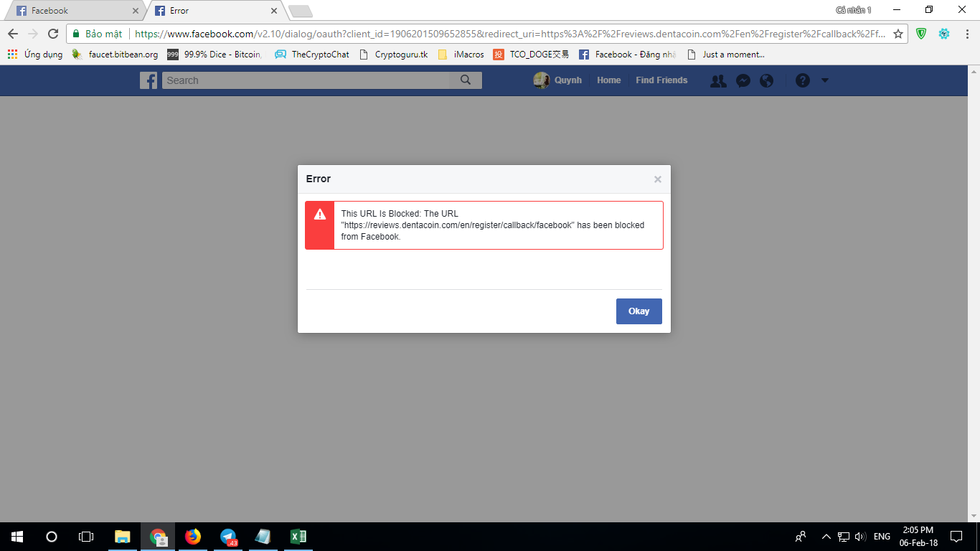Image resolution: width=980 pixels, height=551 pixels.
Task: Open volume control icon
Action: tap(861, 537)
